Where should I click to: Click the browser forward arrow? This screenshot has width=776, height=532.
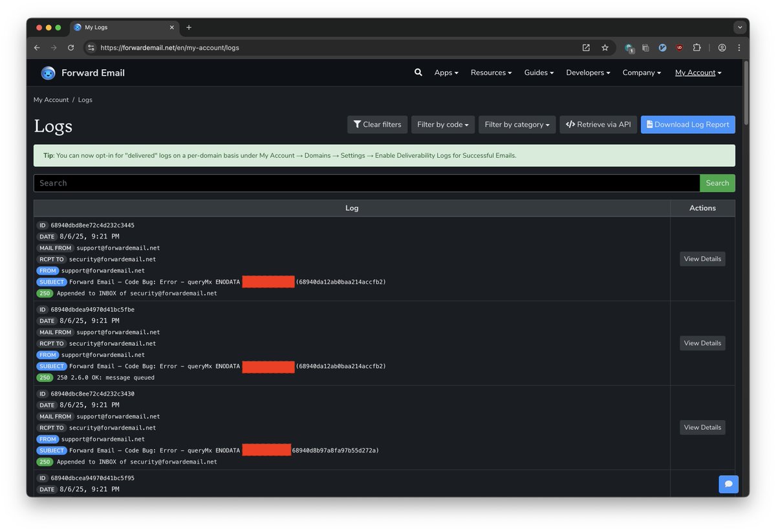[x=54, y=48]
